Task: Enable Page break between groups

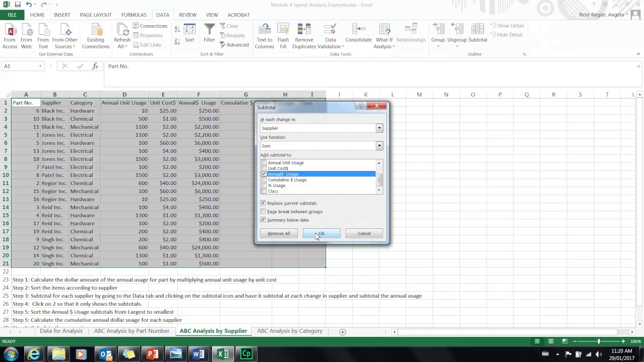Action: point(263,212)
